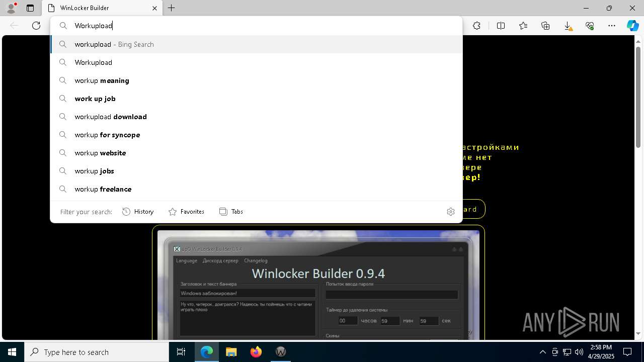The width and height of the screenshot is (644, 362).
Task: Click the Winlocker Builder screenshot image
Action: pyautogui.click(x=318, y=285)
